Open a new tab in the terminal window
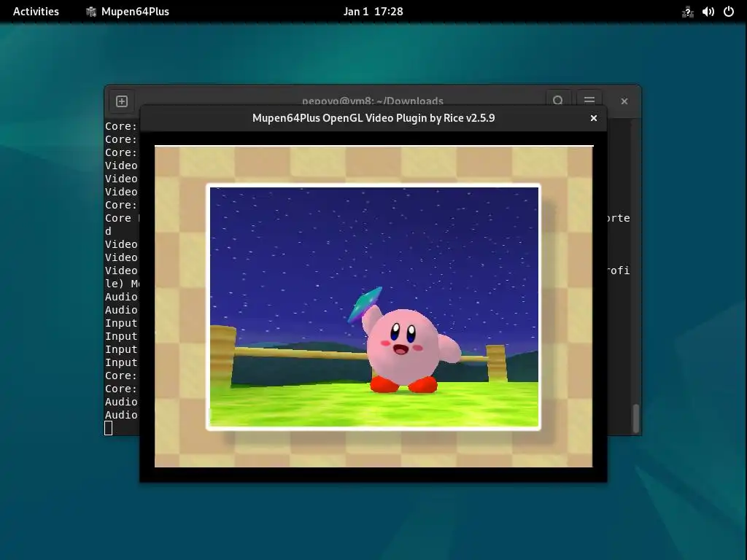 pyautogui.click(x=122, y=101)
